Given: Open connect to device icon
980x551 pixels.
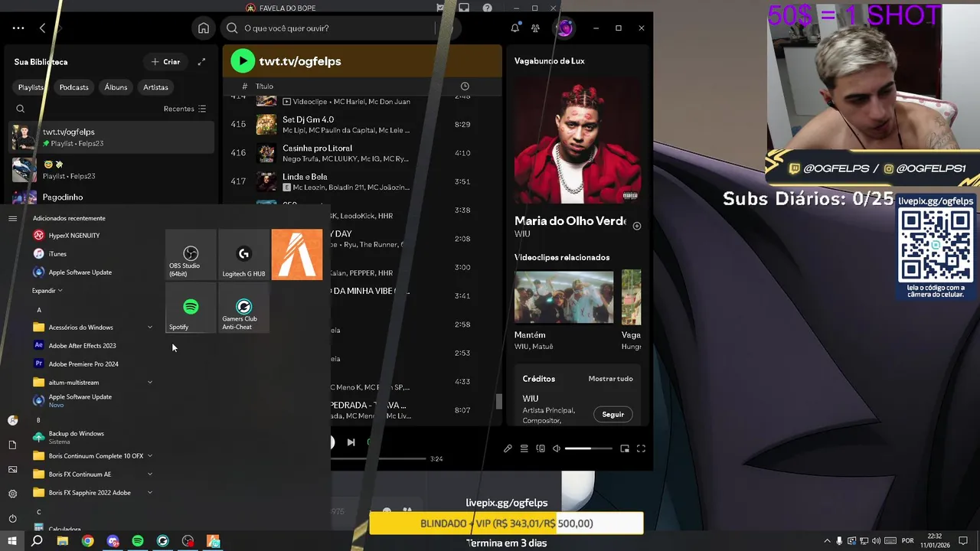Looking at the screenshot, I should (x=541, y=448).
